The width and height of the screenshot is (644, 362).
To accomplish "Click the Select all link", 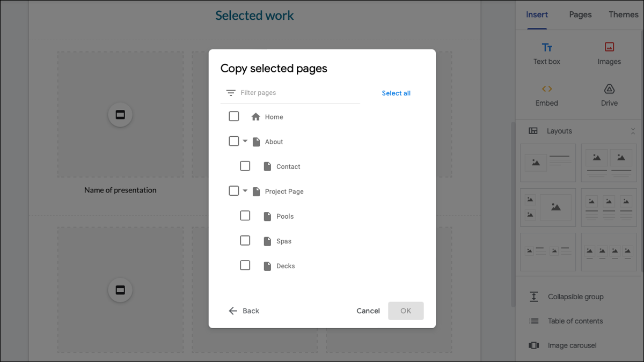I will (396, 93).
